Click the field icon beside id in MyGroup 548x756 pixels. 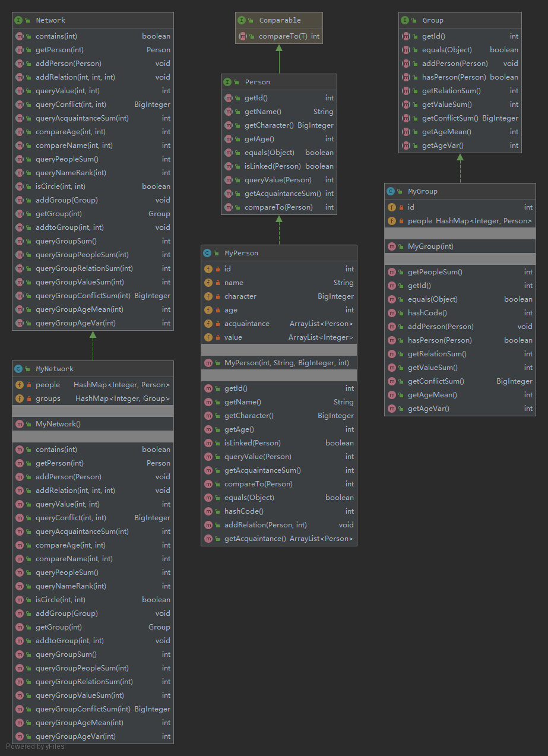pos(391,207)
